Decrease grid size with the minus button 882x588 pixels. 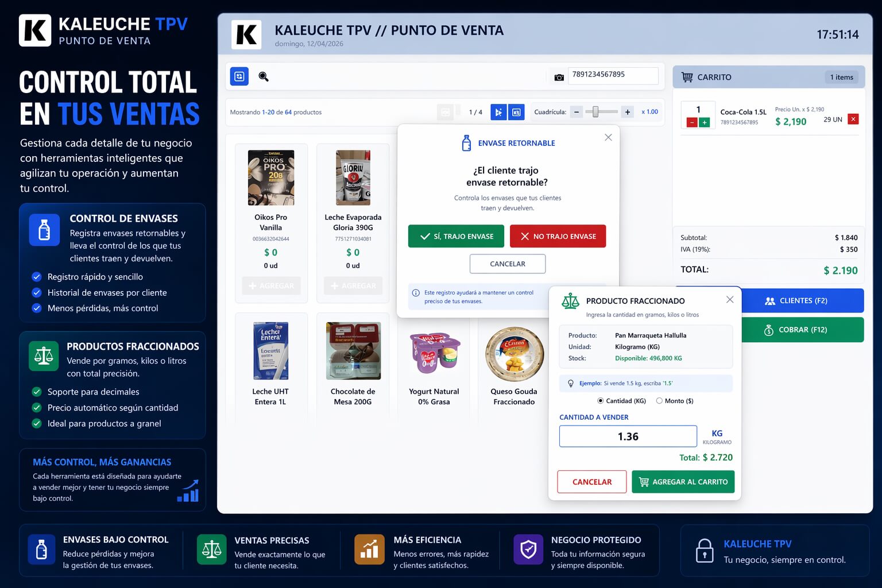point(577,112)
